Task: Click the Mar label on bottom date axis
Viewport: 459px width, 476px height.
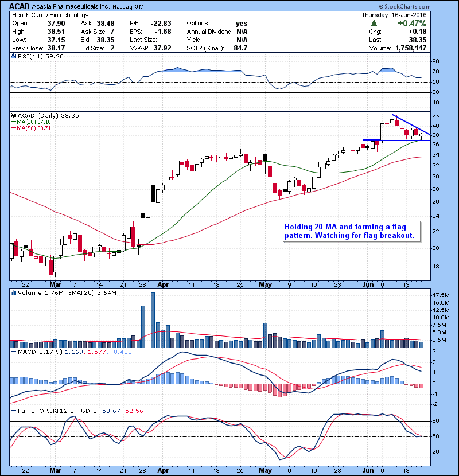Action: 55,470
